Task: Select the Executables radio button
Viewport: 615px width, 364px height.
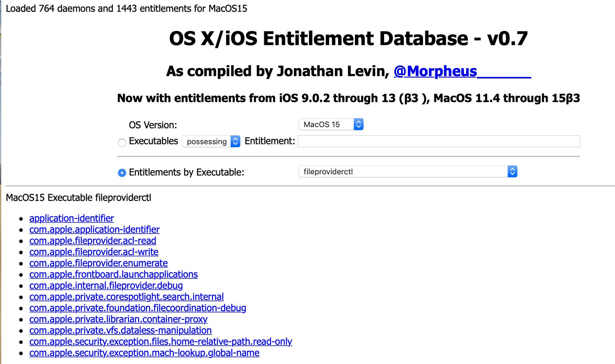Action: [x=122, y=143]
